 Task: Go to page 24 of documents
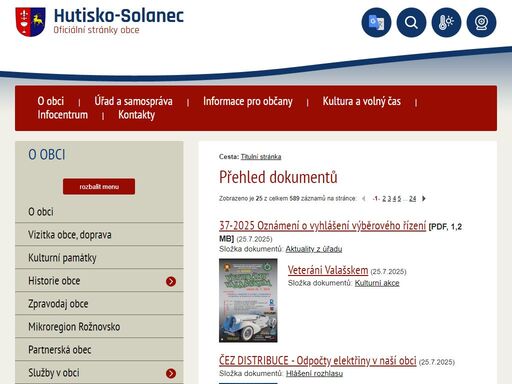click(413, 199)
